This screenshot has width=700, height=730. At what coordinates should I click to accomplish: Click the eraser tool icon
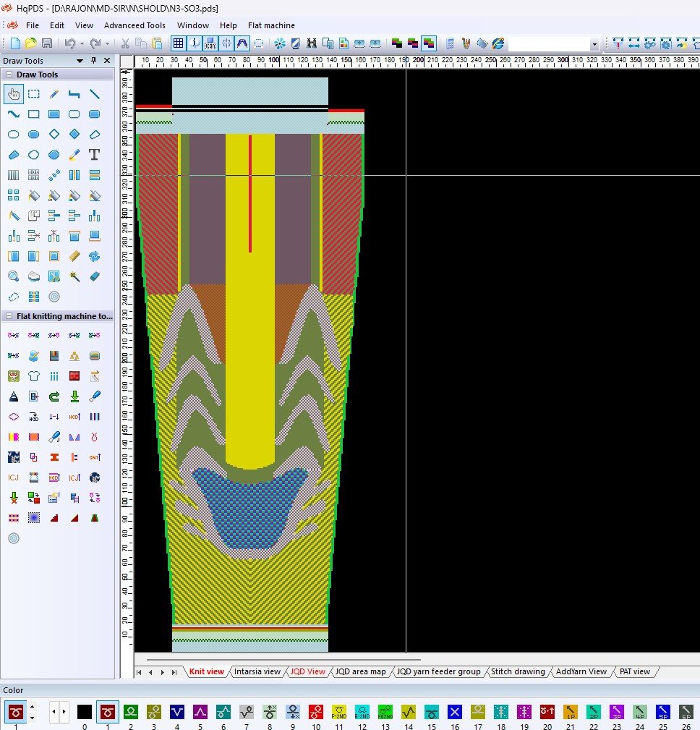click(94, 276)
